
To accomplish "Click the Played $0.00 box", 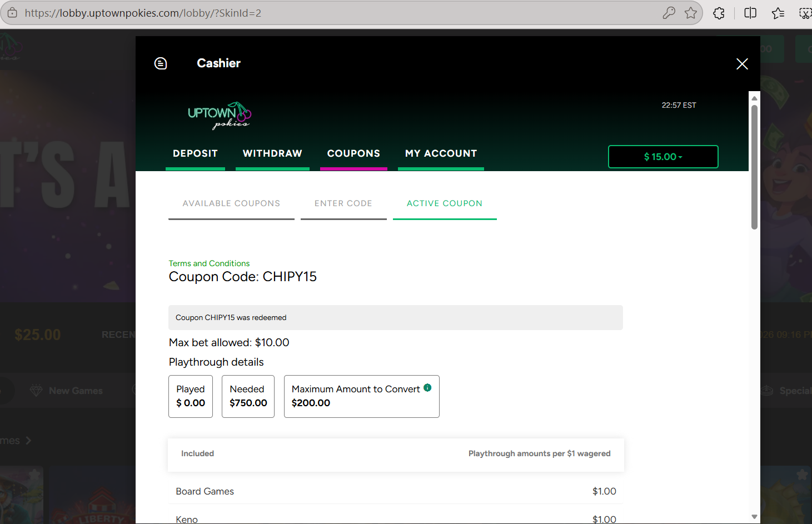I will pos(191,396).
